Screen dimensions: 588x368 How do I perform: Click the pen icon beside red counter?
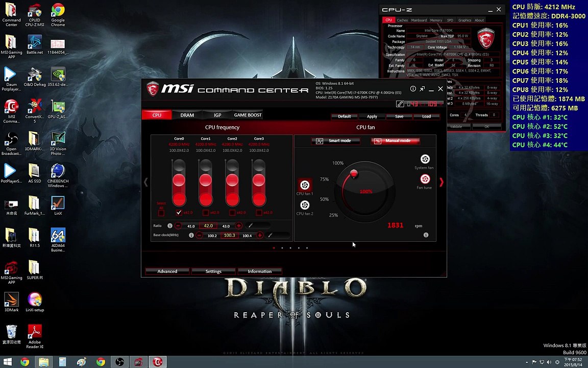(x=400, y=104)
